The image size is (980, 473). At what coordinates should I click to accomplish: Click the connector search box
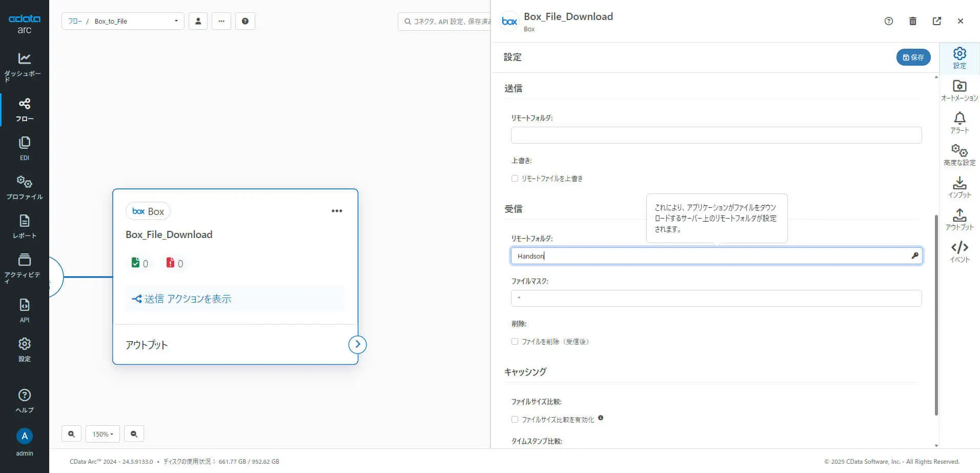pyautogui.click(x=444, y=21)
